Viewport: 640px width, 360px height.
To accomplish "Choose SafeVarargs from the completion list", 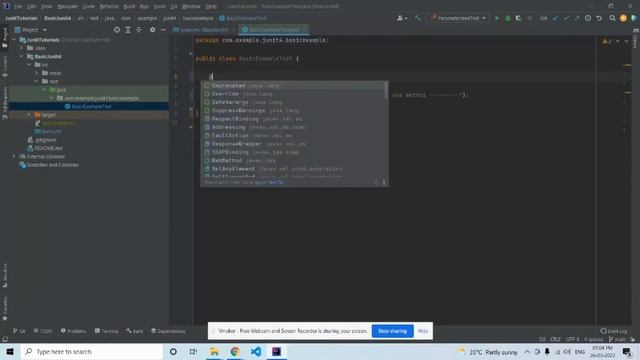I will pos(293,102).
